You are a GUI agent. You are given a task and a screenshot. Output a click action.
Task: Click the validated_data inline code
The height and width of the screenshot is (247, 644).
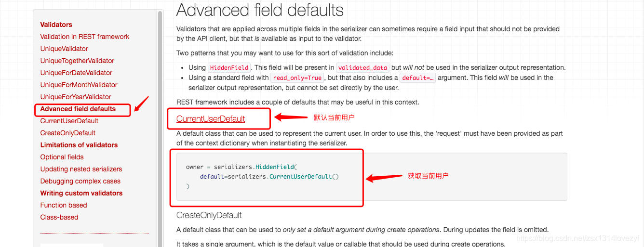[362, 68]
